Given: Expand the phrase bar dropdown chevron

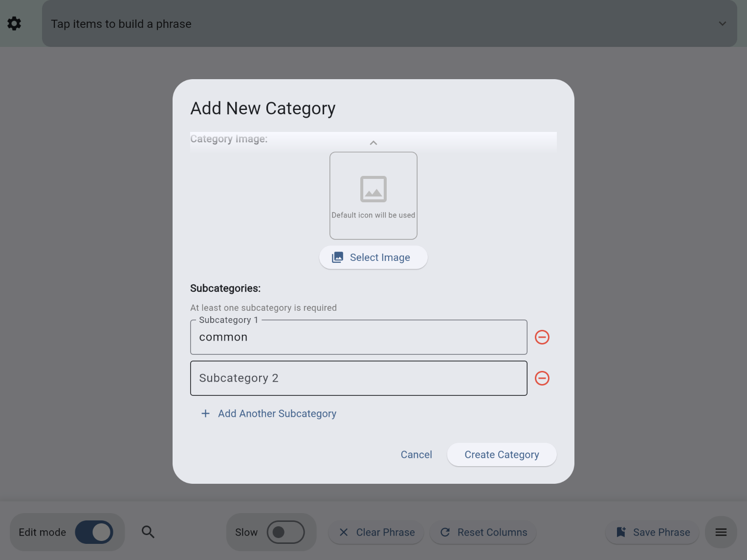Looking at the screenshot, I should click(x=722, y=23).
